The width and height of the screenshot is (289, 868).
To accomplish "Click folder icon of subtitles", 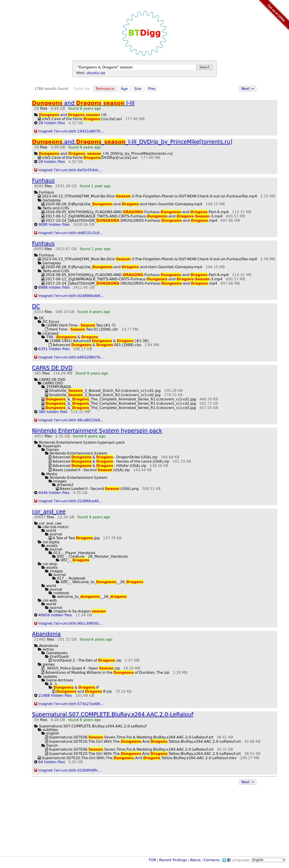I will pyautogui.click(x=40, y=729).
